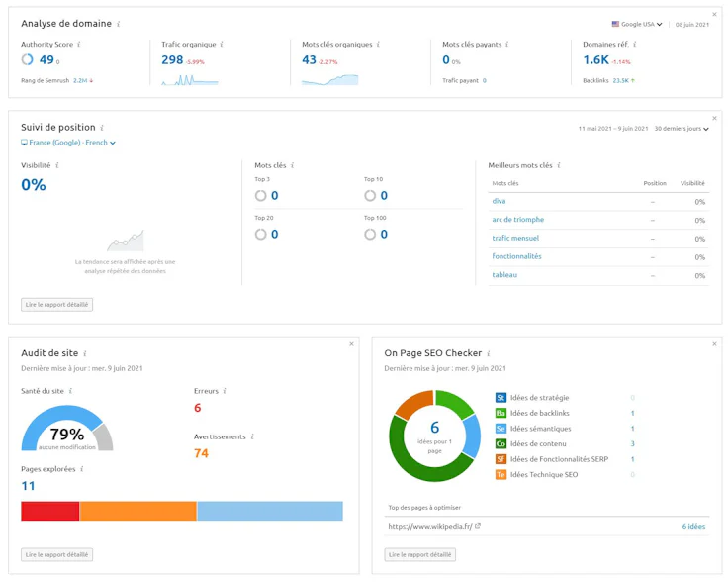Expand the France (Google) - French location dropdown
728x582 pixels.
(68, 143)
